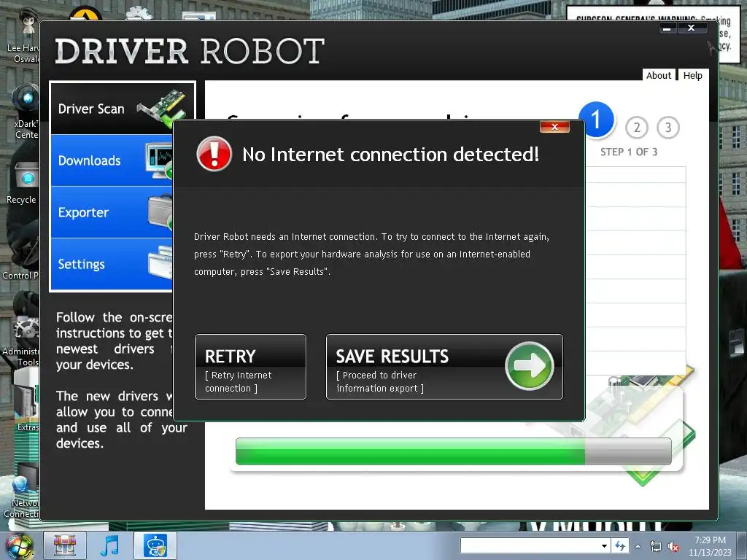Image resolution: width=747 pixels, height=560 pixels.
Task: Select step 2 circle indicator
Action: coord(636,127)
